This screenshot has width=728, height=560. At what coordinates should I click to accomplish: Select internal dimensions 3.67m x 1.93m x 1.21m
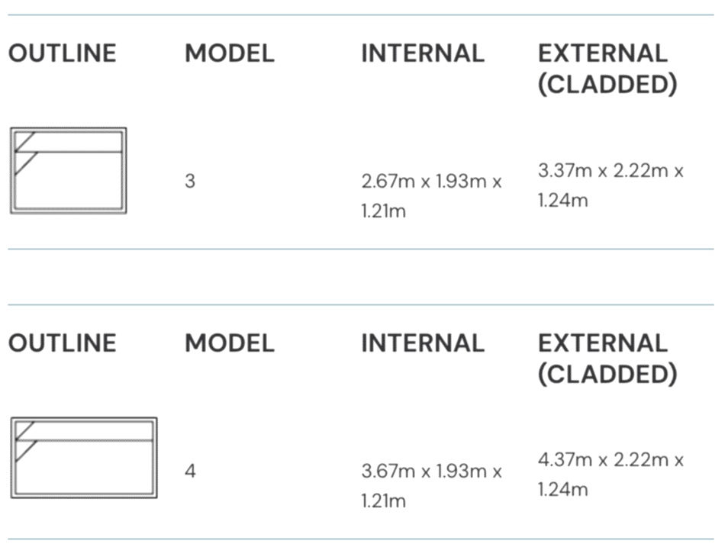431,486
